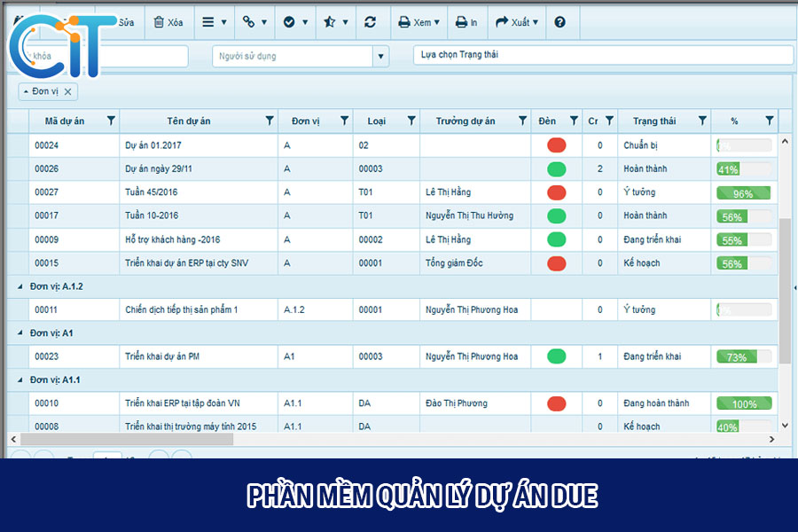Filter the Cr column
The image size is (798, 532).
[609, 121]
